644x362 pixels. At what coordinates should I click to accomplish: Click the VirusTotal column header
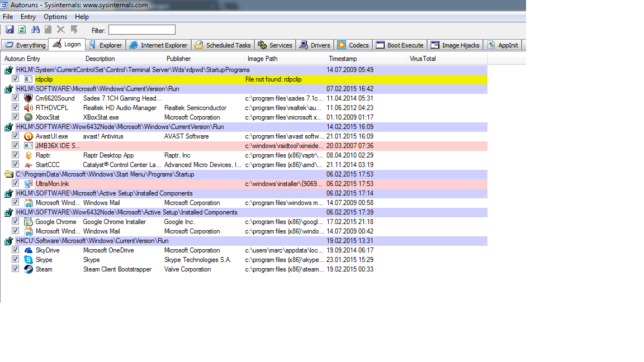click(x=447, y=59)
